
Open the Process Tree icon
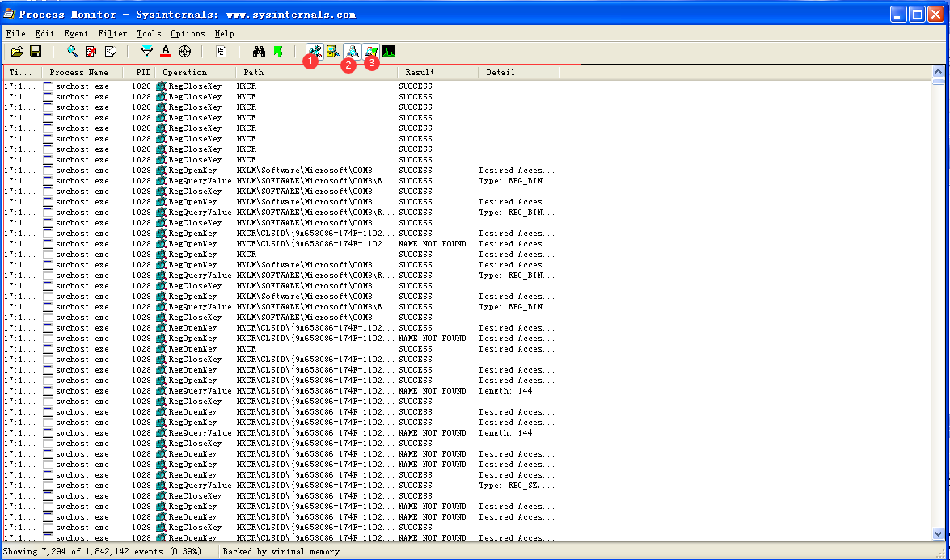click(222, 52)
